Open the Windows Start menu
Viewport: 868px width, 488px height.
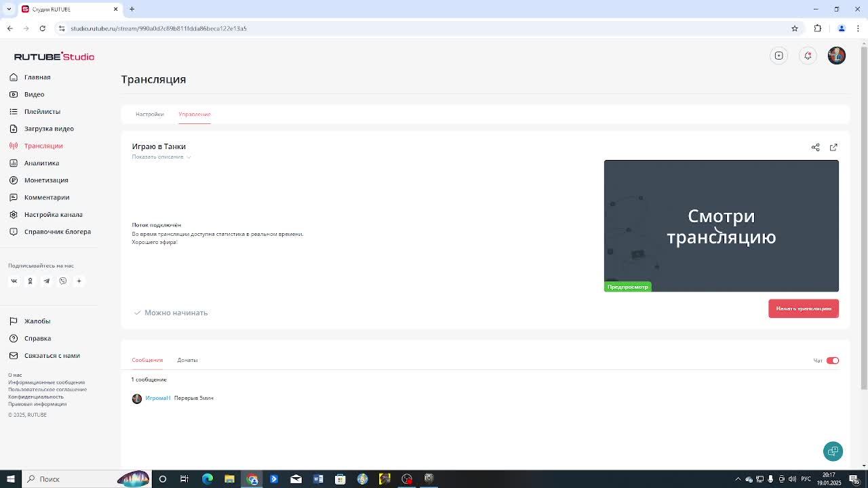(10, 479)
